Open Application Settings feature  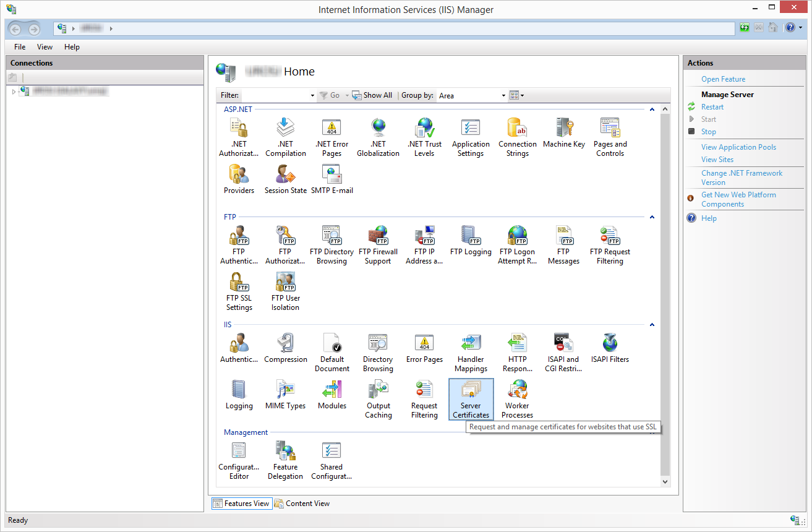471,137
